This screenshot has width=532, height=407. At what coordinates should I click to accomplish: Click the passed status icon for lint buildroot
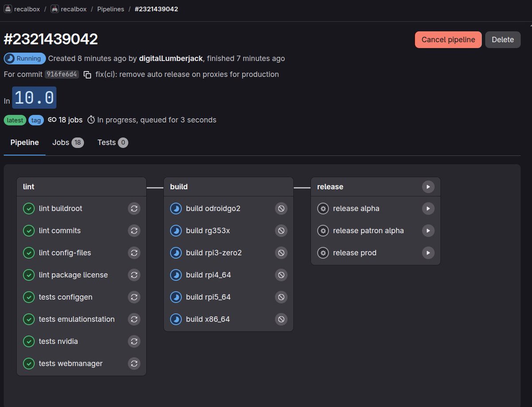coord(29,208)
